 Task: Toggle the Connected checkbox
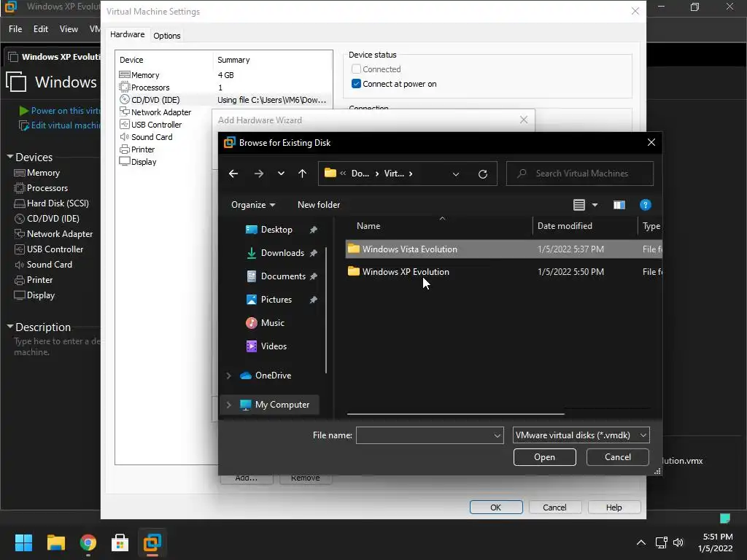[x=356, y=69]
